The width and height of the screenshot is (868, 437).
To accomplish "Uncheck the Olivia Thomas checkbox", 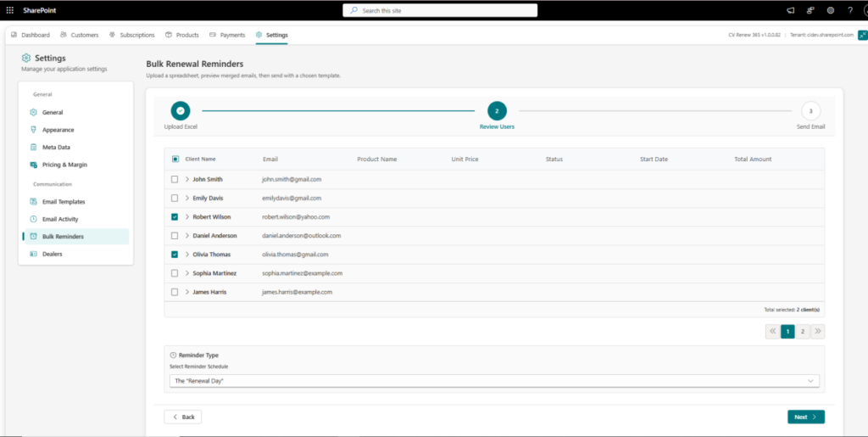I will [x=175, y=255].
